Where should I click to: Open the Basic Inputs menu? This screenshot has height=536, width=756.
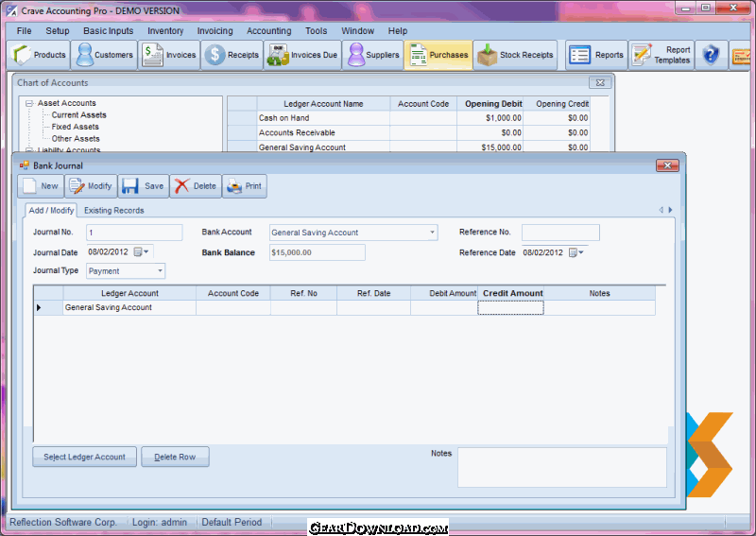click(x=108, y=31)
